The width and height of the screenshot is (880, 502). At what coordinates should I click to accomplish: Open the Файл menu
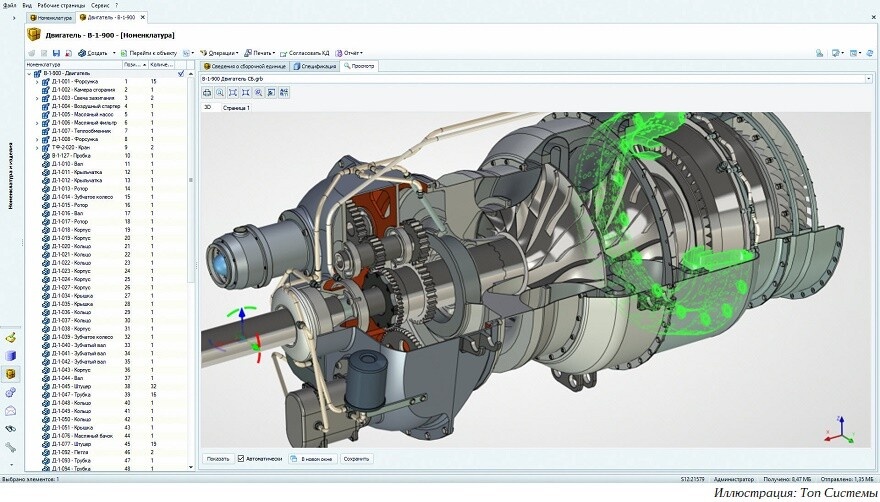coord(8,5)
